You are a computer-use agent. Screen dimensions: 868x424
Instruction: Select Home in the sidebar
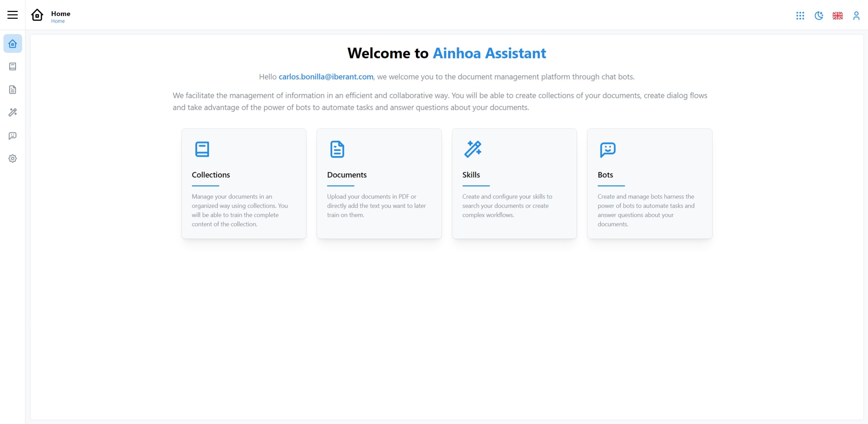pos(13,44)
